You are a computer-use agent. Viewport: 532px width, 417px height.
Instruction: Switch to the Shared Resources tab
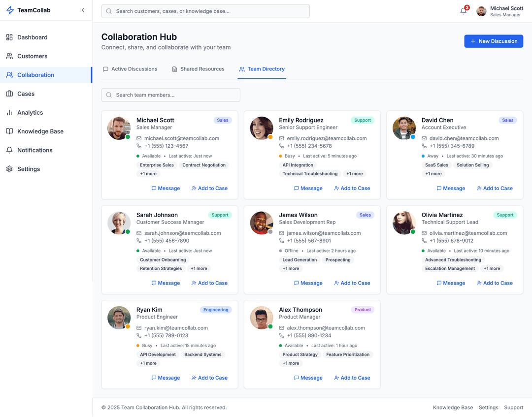[x=198, y=69]
